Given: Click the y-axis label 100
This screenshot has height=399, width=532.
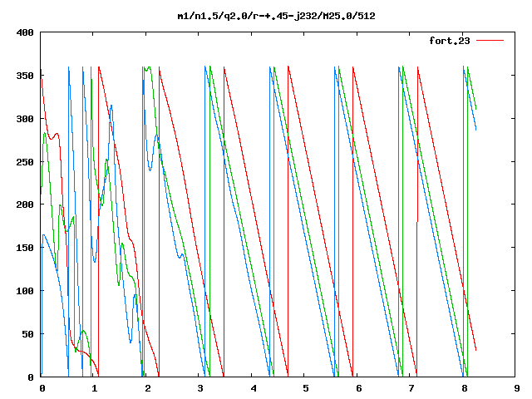Looking at the screenshot, I should pos(25,291).
